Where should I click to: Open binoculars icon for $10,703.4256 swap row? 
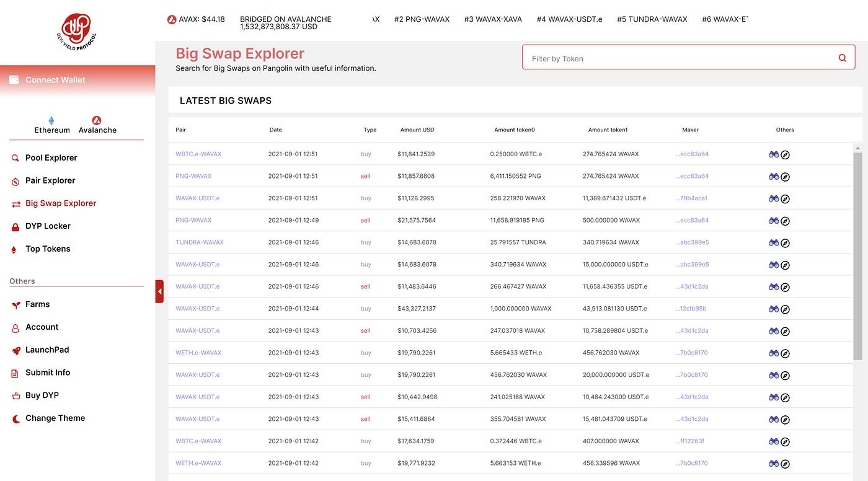coord(774,331)
